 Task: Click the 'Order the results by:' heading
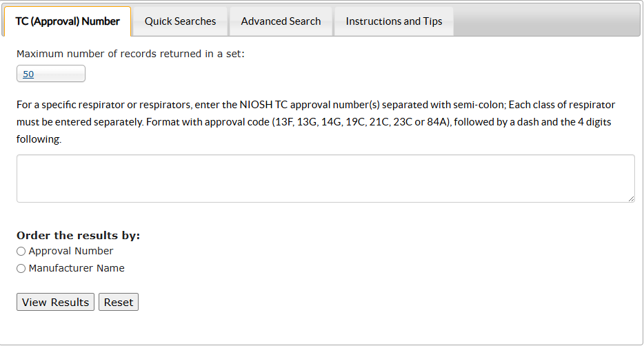(78, 235)
